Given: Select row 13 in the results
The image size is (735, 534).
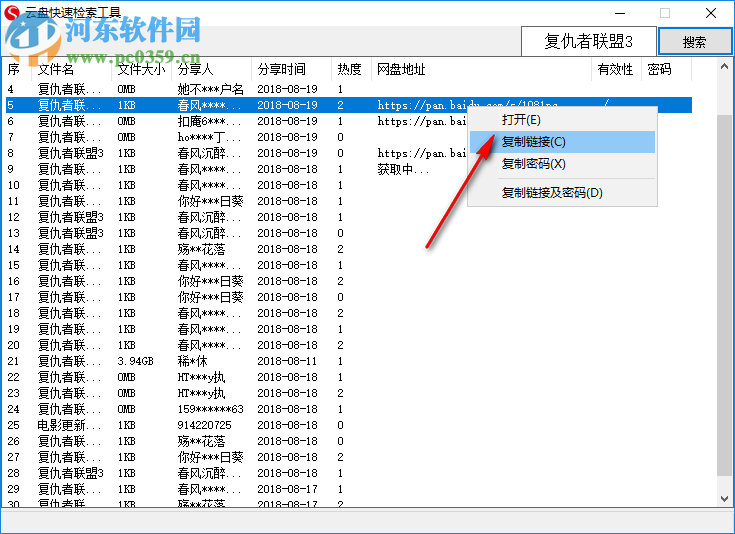Looking at the screenshot, I should point(348,233).
